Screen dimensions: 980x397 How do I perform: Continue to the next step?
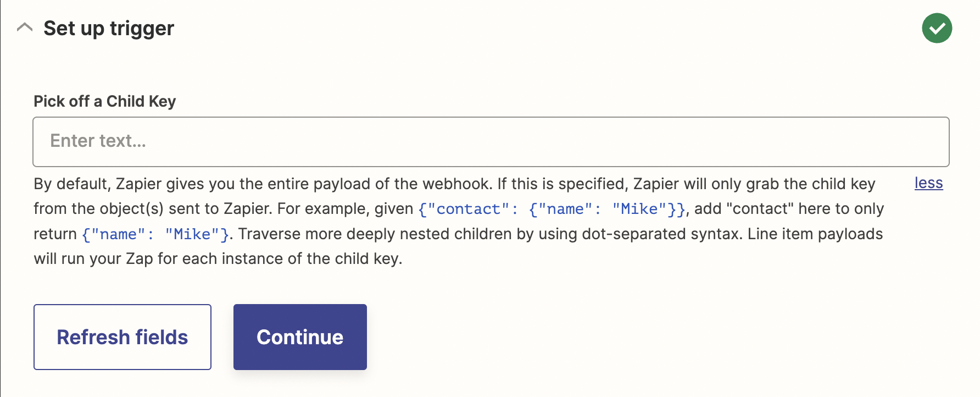point(300,337)
